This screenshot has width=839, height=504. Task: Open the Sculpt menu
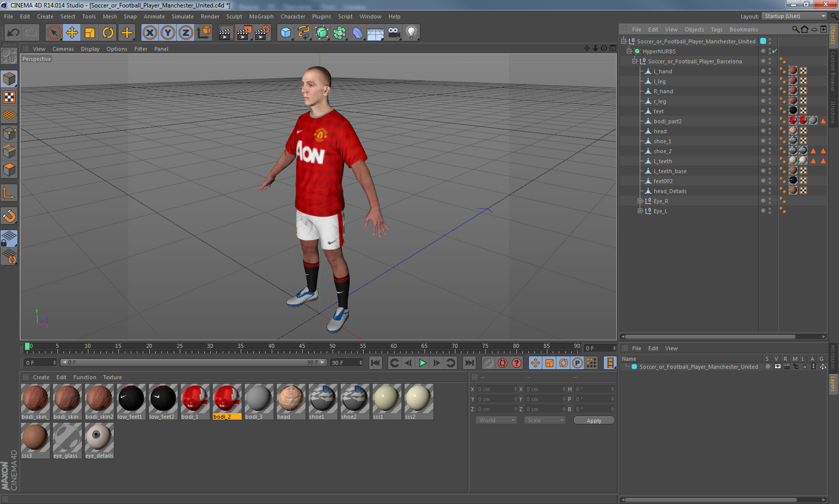pyautogui.click(x=234, y=16)
